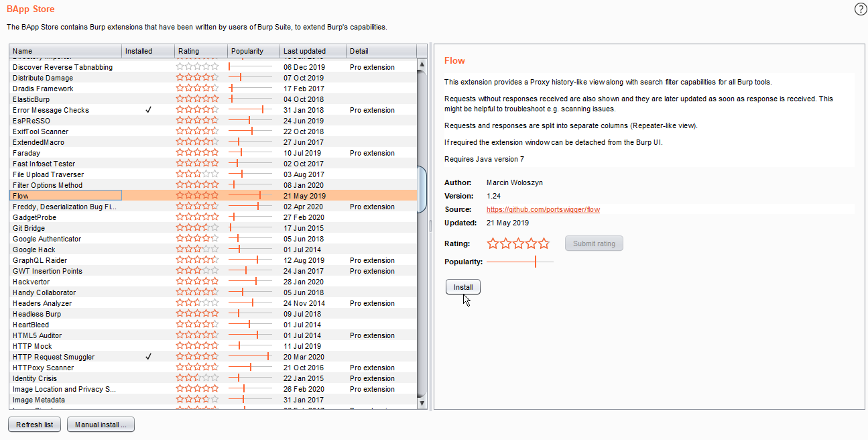Rate Flow two stars in details panel

[505, 243]
